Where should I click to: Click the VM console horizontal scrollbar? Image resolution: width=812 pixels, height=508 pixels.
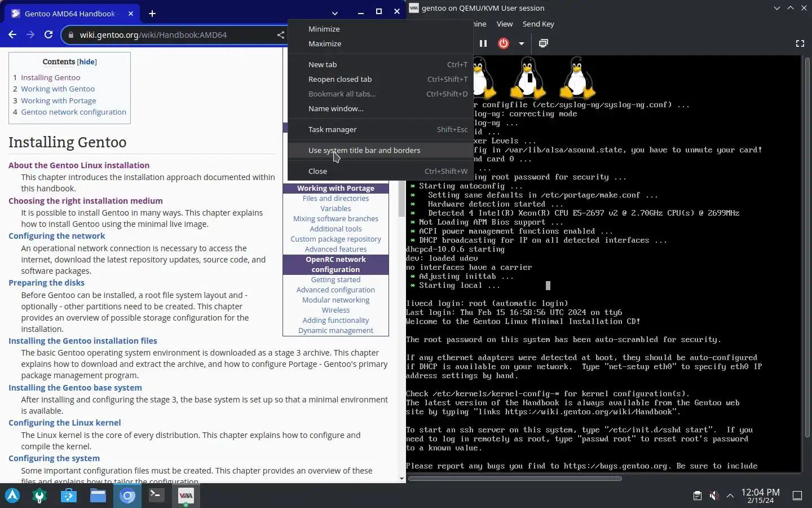click(x=514, y=479)
